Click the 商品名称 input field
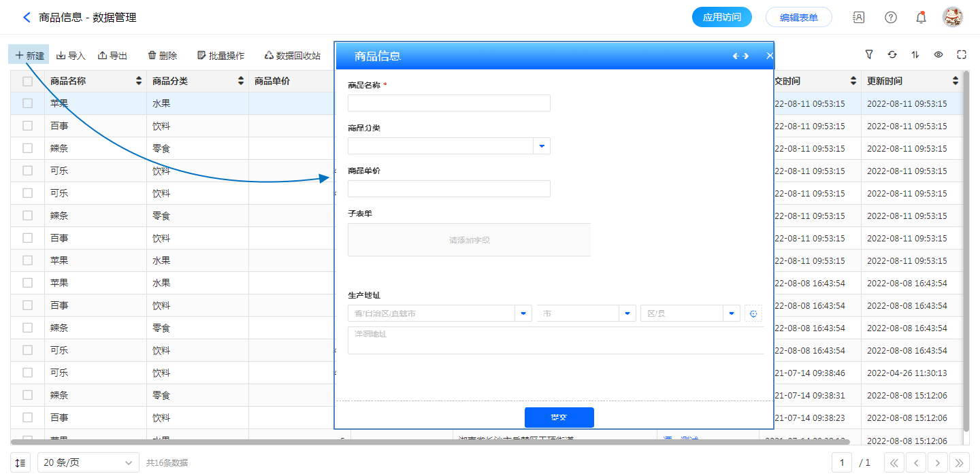 click(x=448, y=103)
